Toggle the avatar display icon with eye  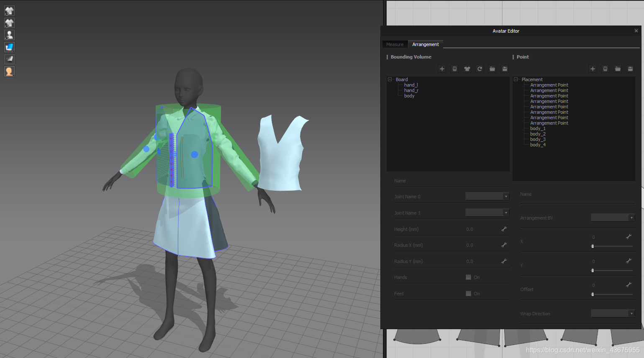coord(9,35)
